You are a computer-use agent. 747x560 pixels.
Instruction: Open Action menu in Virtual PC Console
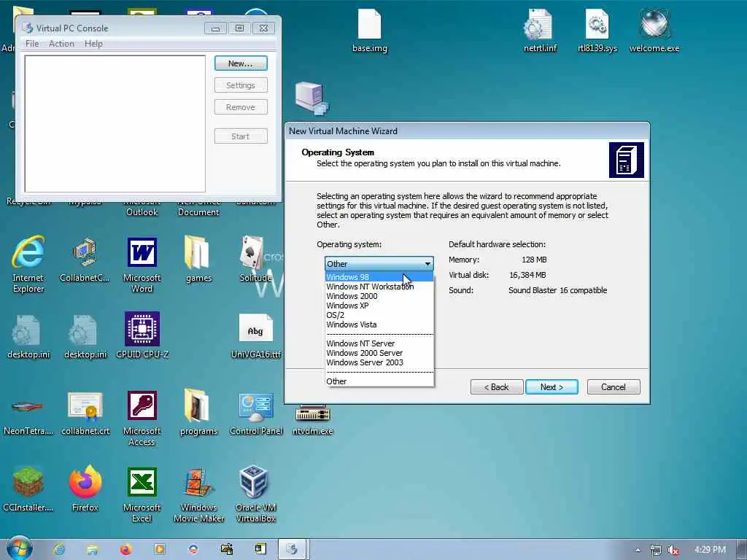click(61, 43)
